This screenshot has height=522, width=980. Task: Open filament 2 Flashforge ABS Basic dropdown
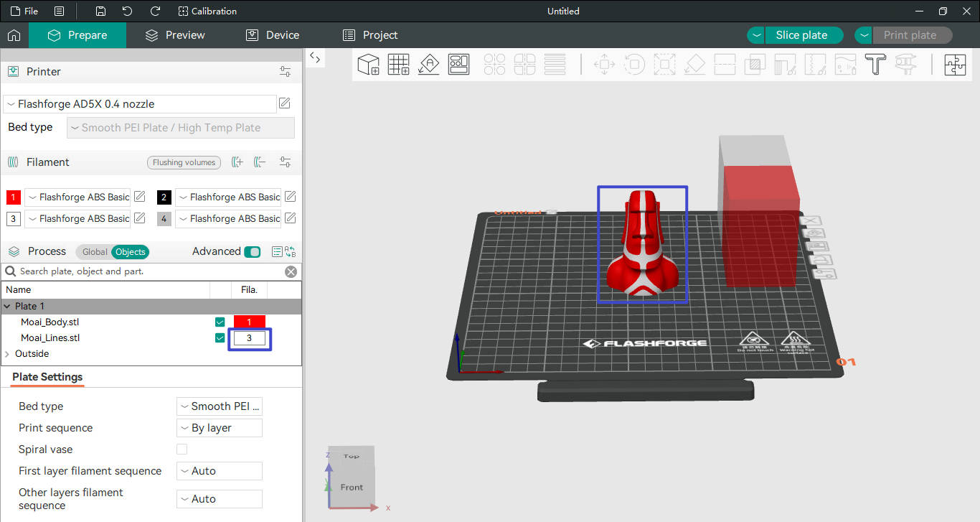tap(228, 197)
